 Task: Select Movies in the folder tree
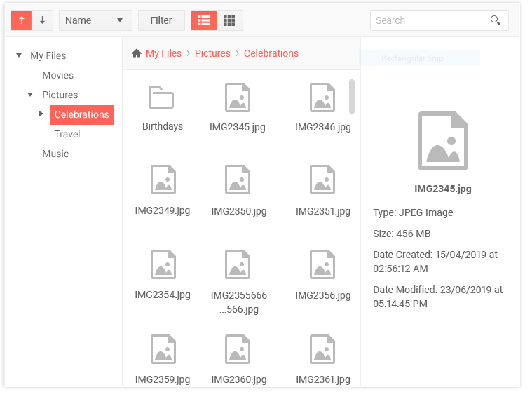click(x=58, y=76)
